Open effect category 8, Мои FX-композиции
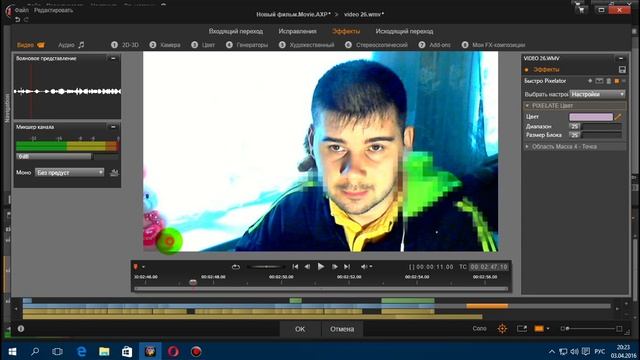This screenshot has width=640, height=360. coord(493,45)
